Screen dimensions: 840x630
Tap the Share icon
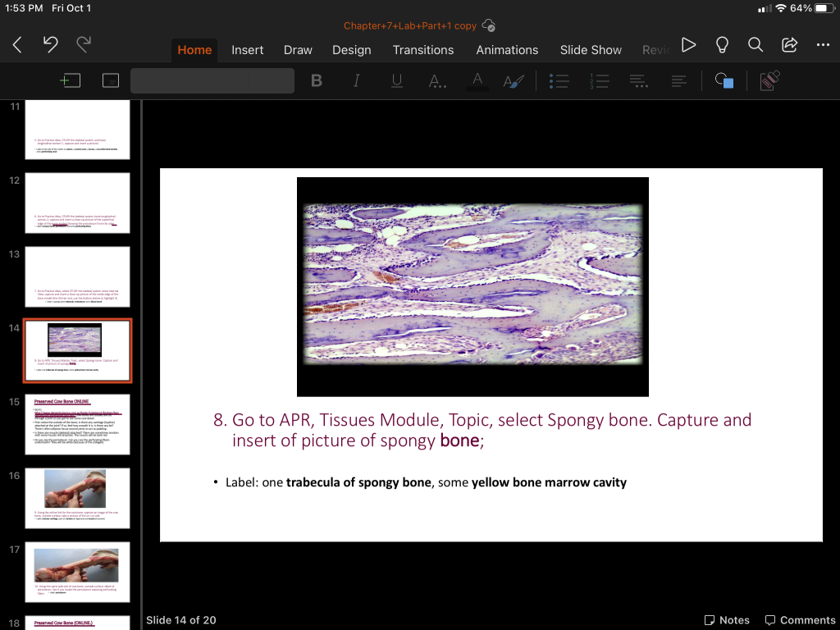click(790, 45)
